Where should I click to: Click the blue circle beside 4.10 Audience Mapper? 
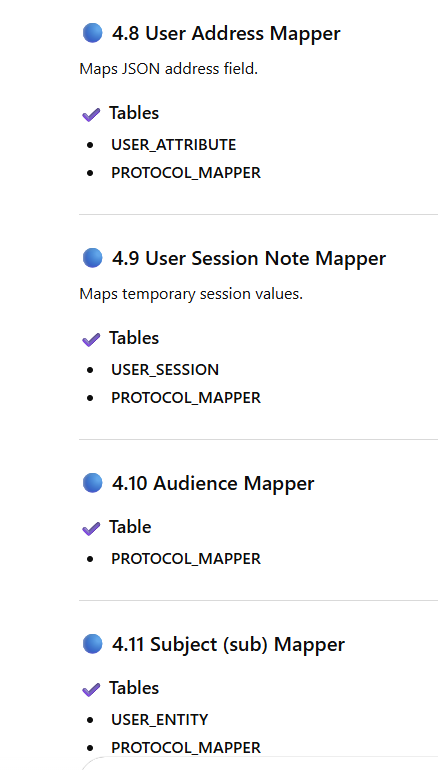click(x=92, y=483)
